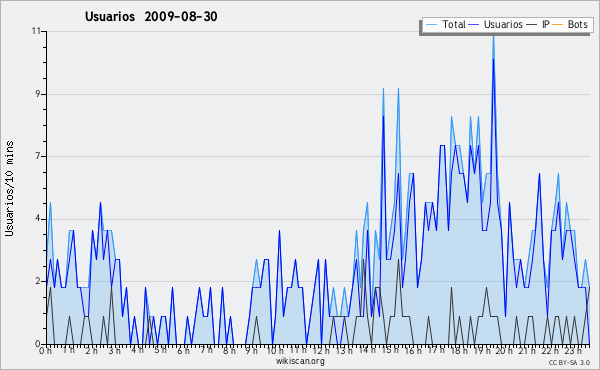Viewport: 600px width, 370px height.
Task: Click the x-axis label '18 h'
Action: click(459, 351)
